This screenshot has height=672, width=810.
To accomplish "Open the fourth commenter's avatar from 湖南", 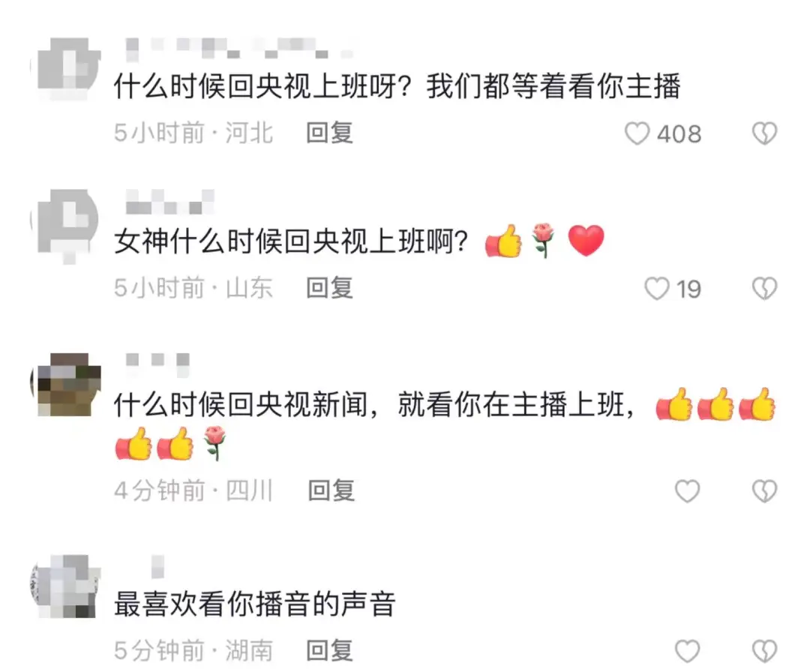I will pyautogui.click(x=66, y=586).
